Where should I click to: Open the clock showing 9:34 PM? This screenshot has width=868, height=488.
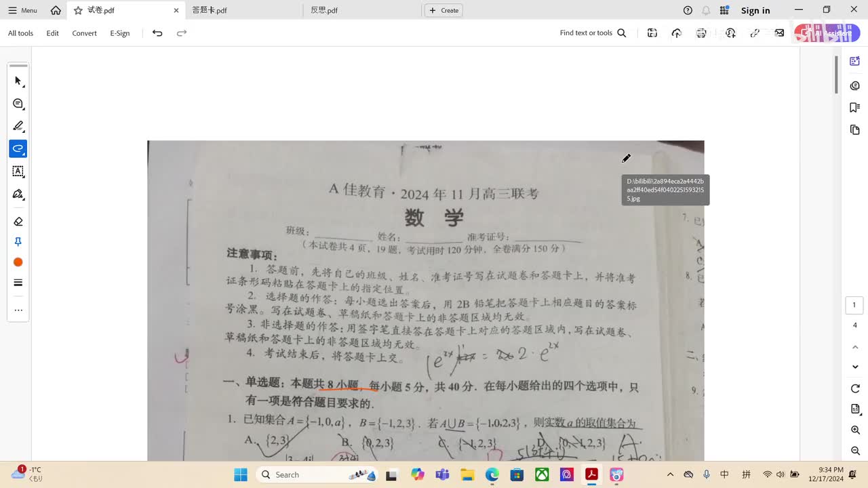(x=831, y=474)
